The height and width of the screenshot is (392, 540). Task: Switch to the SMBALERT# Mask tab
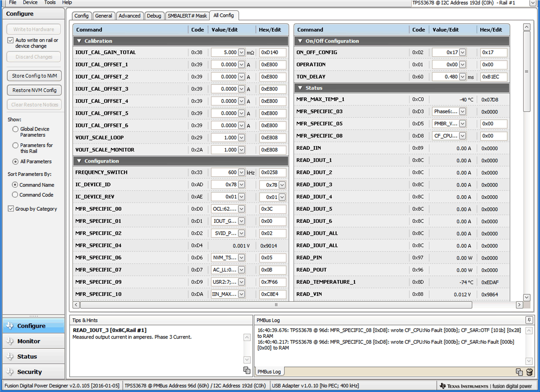pos(187,15)
